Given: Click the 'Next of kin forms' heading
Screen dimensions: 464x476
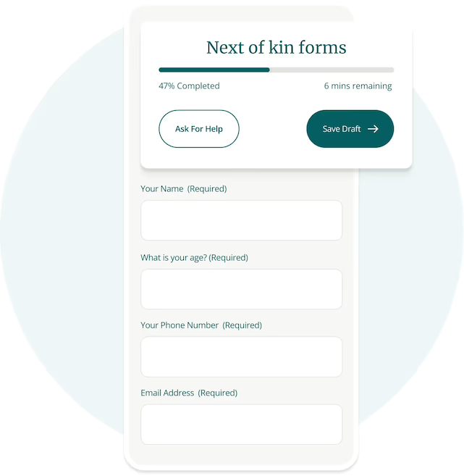Looking at the screenshot, I should [x=276, y=48].
